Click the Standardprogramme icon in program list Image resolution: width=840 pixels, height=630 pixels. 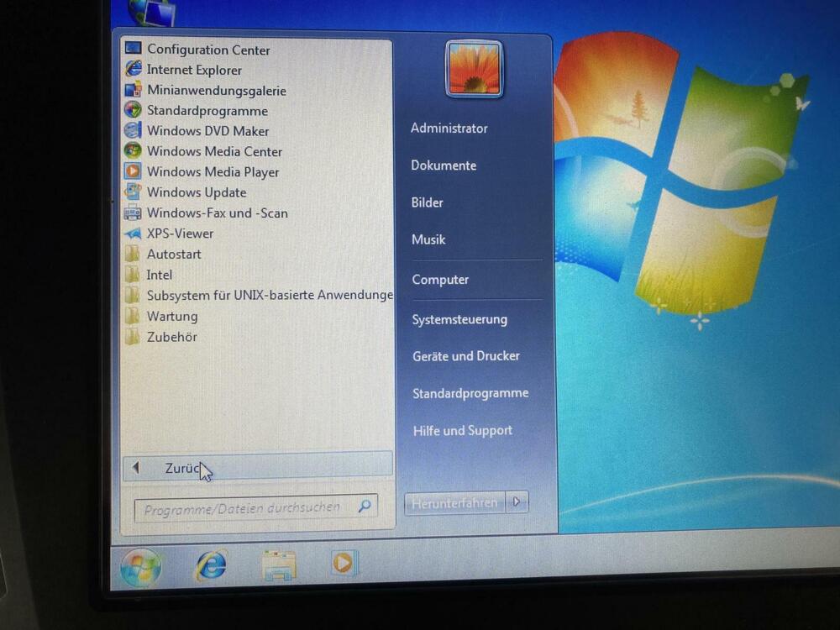point(133,110)
